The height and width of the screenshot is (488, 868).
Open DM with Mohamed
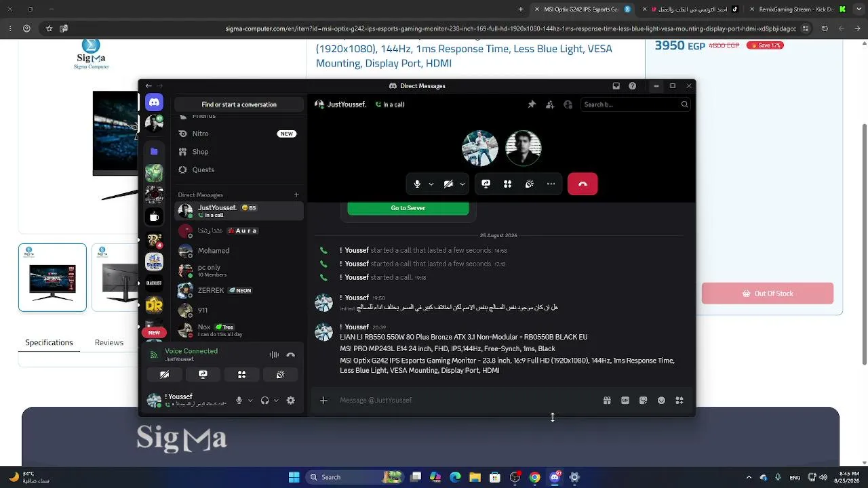[238, 251]
